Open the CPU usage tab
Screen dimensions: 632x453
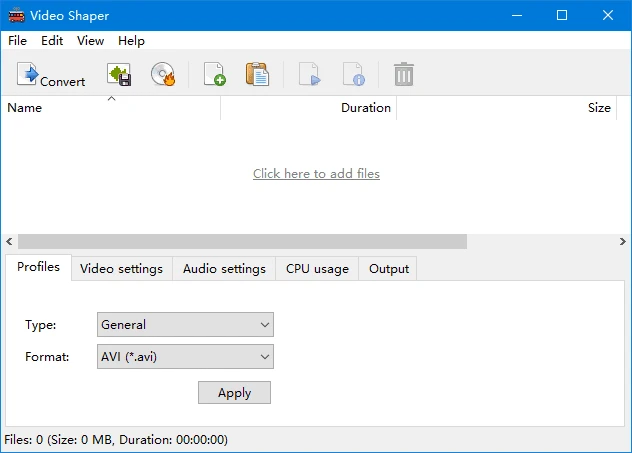pyautogui.click(x=317, y=269)
